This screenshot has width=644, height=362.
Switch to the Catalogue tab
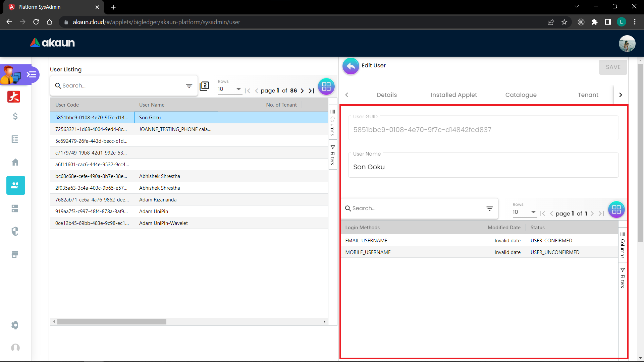[x=521, y=95]
